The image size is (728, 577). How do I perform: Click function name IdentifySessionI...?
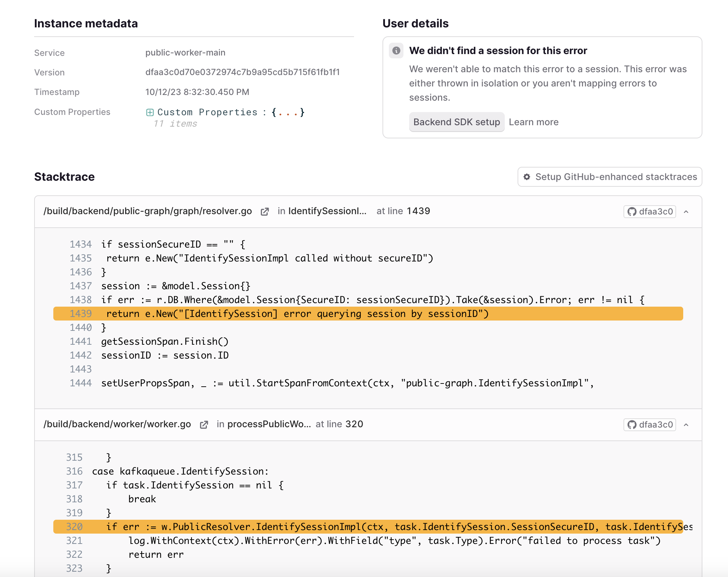point(327,211)
